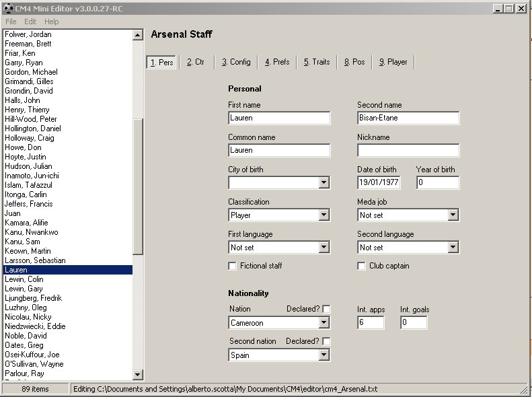The width and height of the screenshot is (532, 397).
Task: Open the Help menu
Action: click(52, 22)
